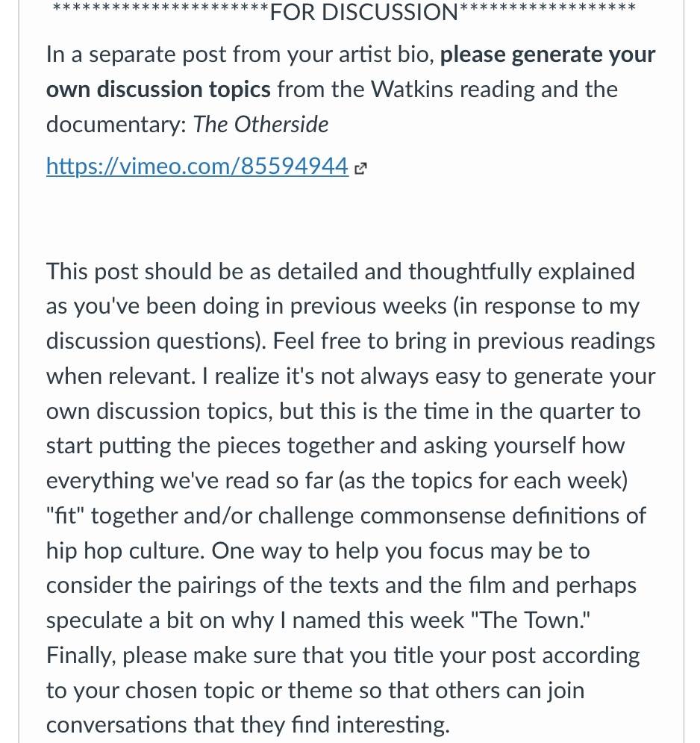Click the FOR DISCUSSION heading text
Image resolution: width=700 pixels, height=743 pixels.
coord(363,12)
